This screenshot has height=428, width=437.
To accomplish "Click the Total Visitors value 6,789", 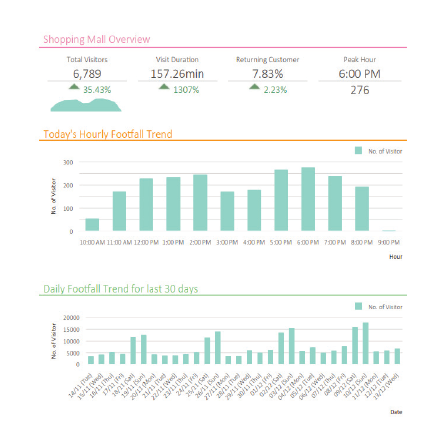I will tap(87, 74).
